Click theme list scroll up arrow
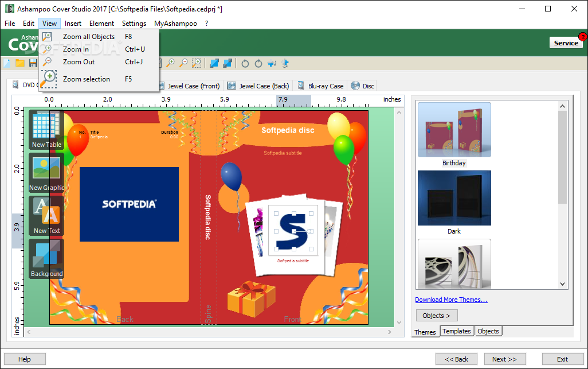588x369 pixels. [x=562, y=106]
